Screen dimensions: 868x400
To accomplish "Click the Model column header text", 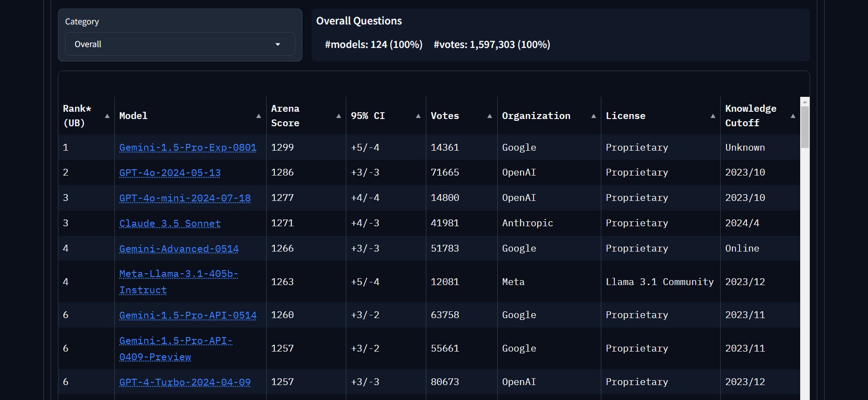I will [133, 116].
